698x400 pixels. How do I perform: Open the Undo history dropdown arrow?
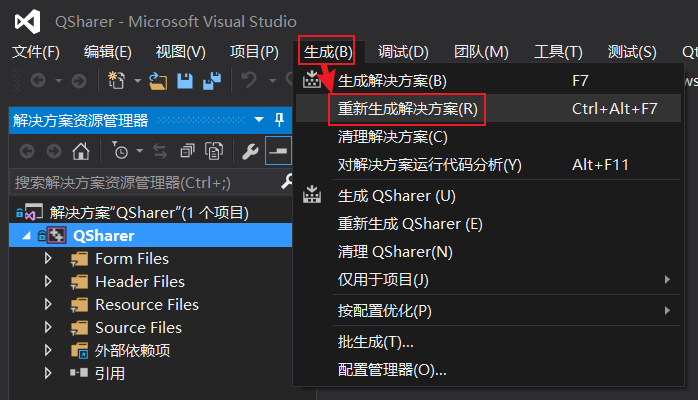(x=272, y=81)
